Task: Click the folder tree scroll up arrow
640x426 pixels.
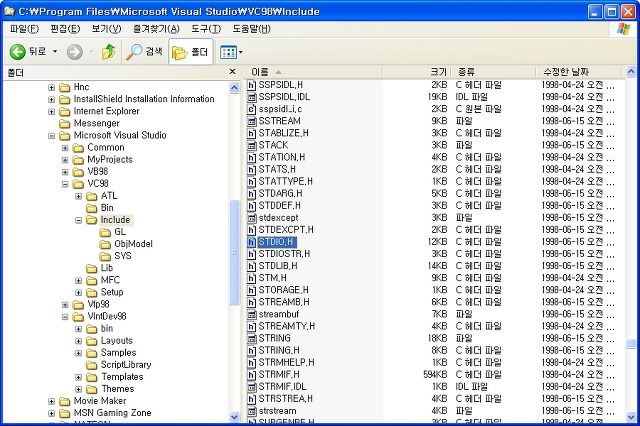Action: click(x=234, y=87)
